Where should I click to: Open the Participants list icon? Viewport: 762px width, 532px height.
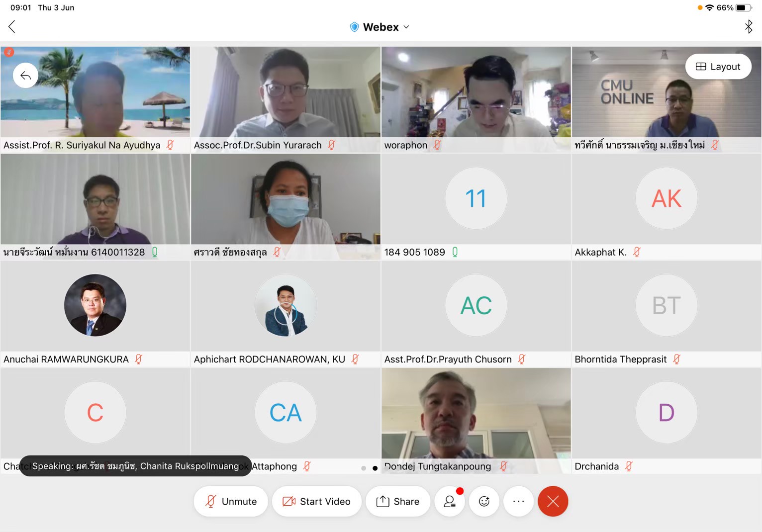click(x=450, y=501)
